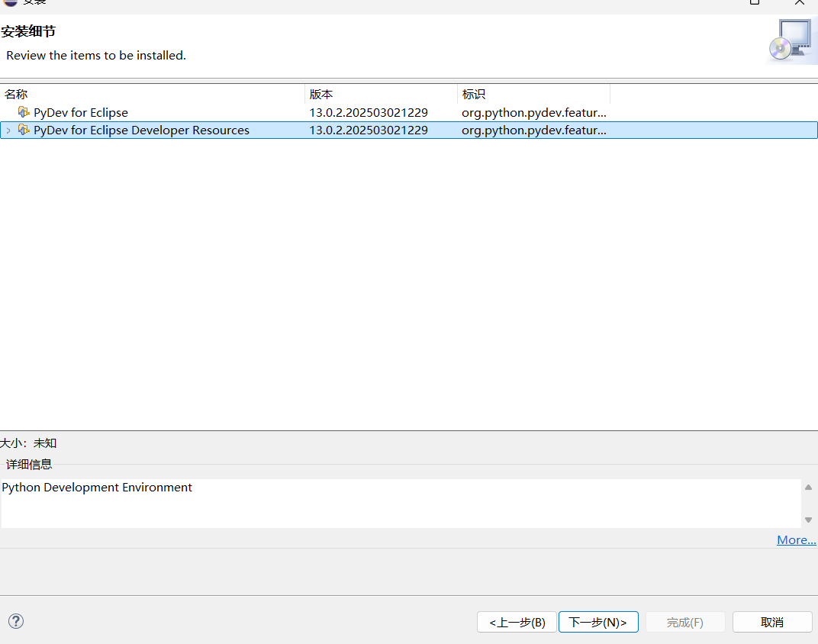
Task: Click the PyDev for Eclipse feature icon
Action: click(24, 112)
